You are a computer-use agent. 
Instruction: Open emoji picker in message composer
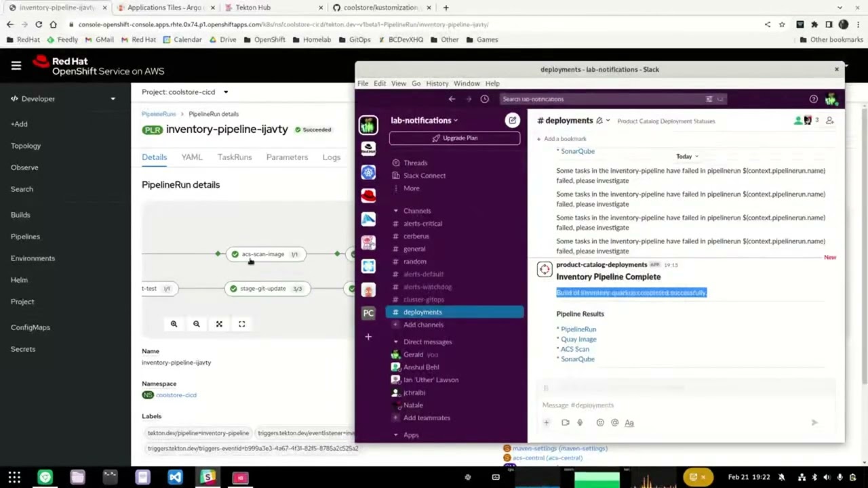pyautogui.click(x=600, y=422)
